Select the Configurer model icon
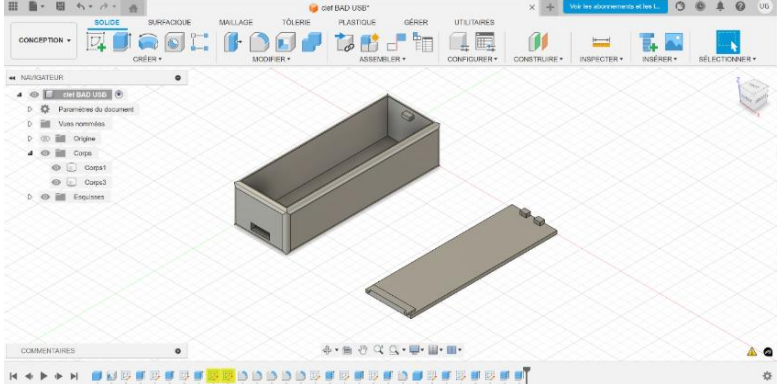Screen dimensions: 779x384 click(459, 42)
